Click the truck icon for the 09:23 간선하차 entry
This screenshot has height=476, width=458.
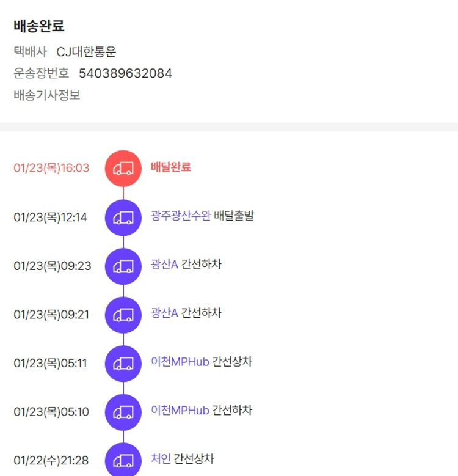123,266
